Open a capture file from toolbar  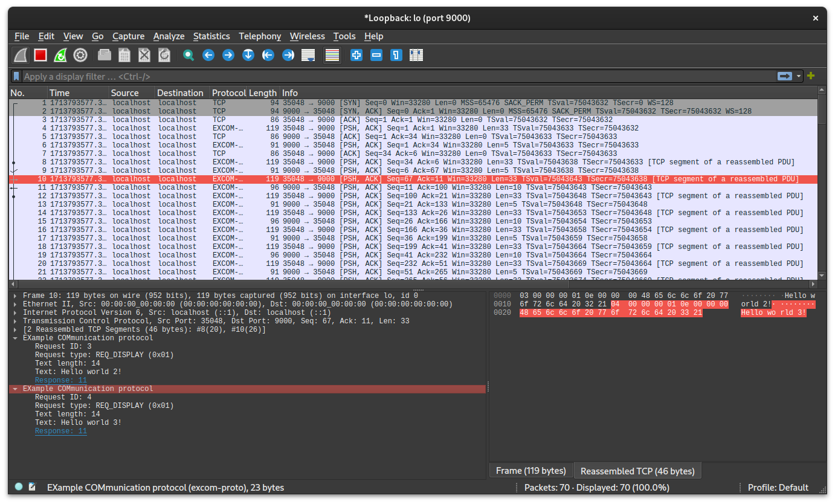click(x=105, y=56)
